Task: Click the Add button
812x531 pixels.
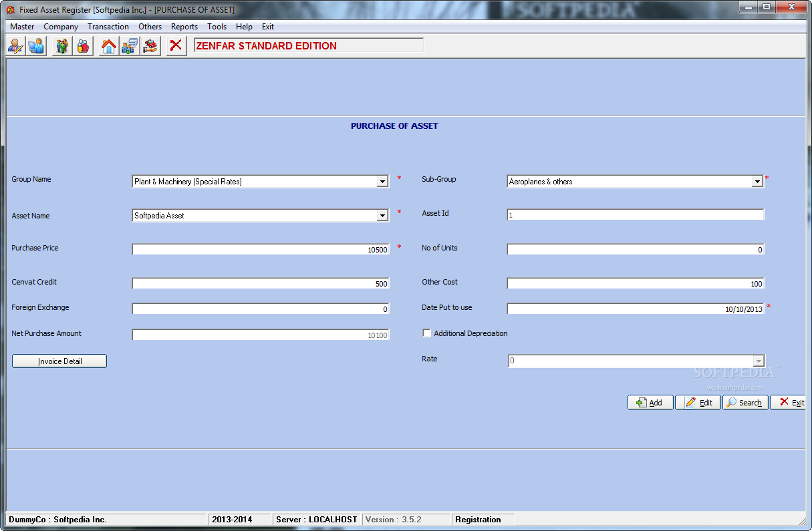Action: [650, 403]
